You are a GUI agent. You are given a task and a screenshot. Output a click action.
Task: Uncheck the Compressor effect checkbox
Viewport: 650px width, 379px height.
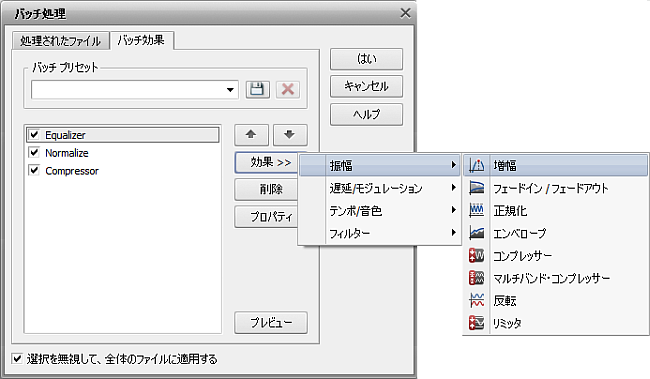pyautogui.click(x=34, y=170)
